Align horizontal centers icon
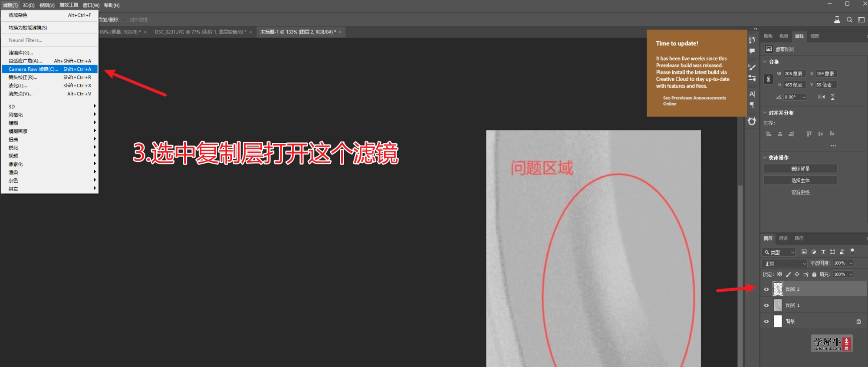Screen dimensions: 868x367 [x=780, y=134]
